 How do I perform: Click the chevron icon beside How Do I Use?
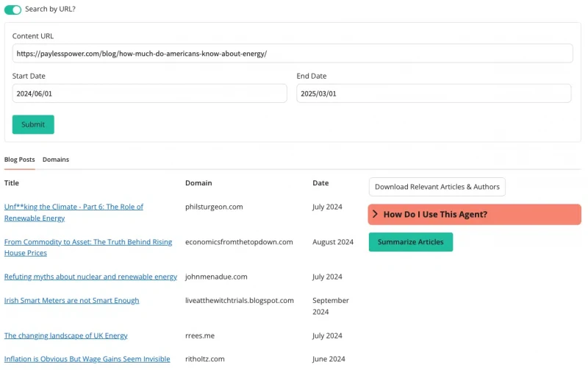click(x=375, y=214)
